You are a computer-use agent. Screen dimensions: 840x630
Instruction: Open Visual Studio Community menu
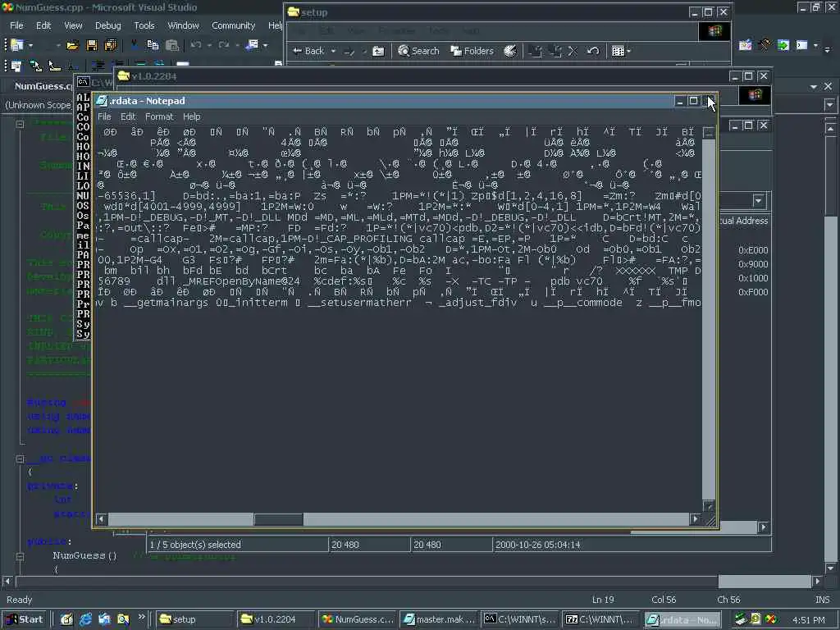[233, 25]
